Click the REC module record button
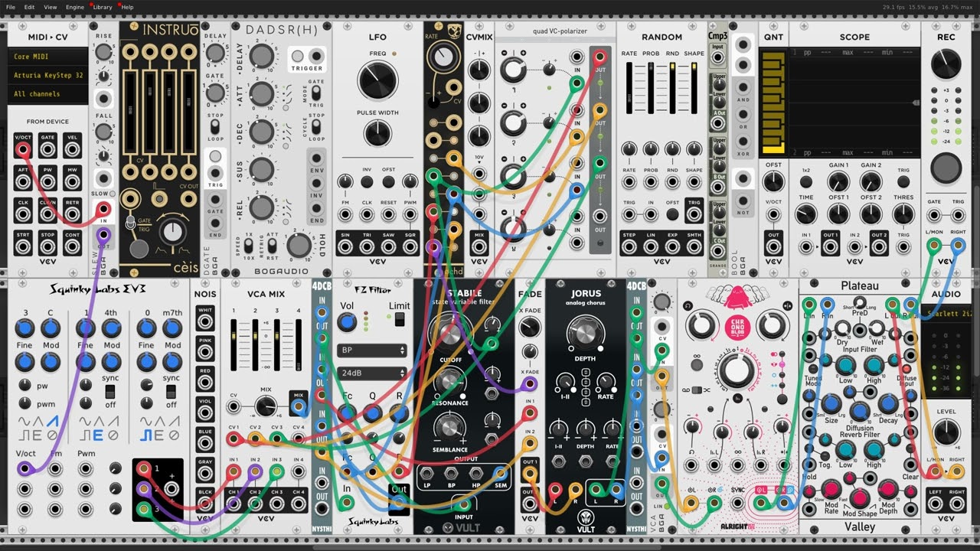Image resolution: width=980 pixels, height=551 pixels. tap(946, 168)
